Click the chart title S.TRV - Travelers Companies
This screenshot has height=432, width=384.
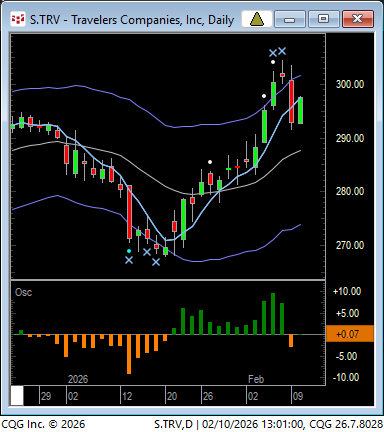132,20
